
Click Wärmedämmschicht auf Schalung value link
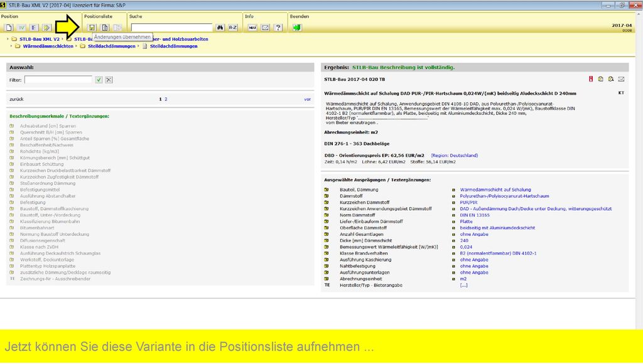pyautogui.click(x=495, y=190)
